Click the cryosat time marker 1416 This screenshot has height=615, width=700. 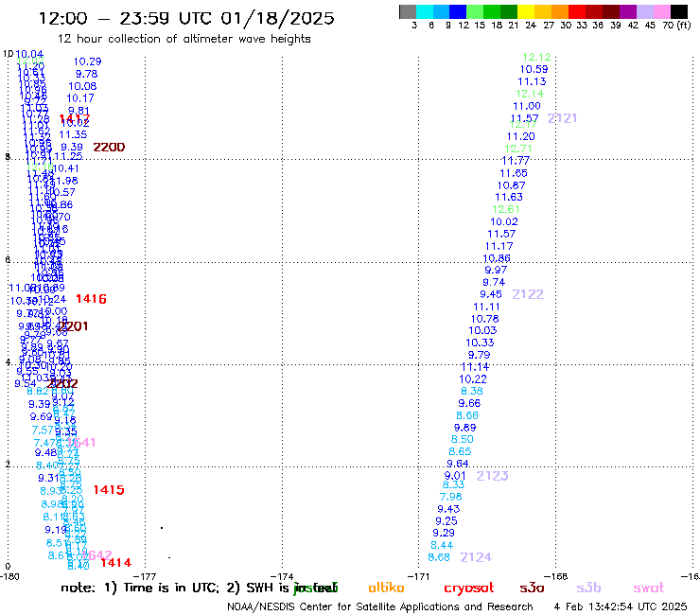click(91, 299)
